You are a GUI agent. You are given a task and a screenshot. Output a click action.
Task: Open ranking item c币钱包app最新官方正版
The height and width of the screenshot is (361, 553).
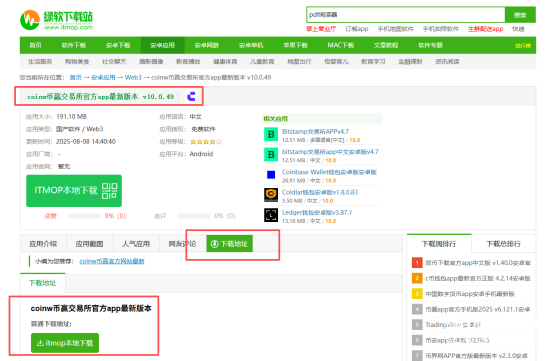pos(478,278)
